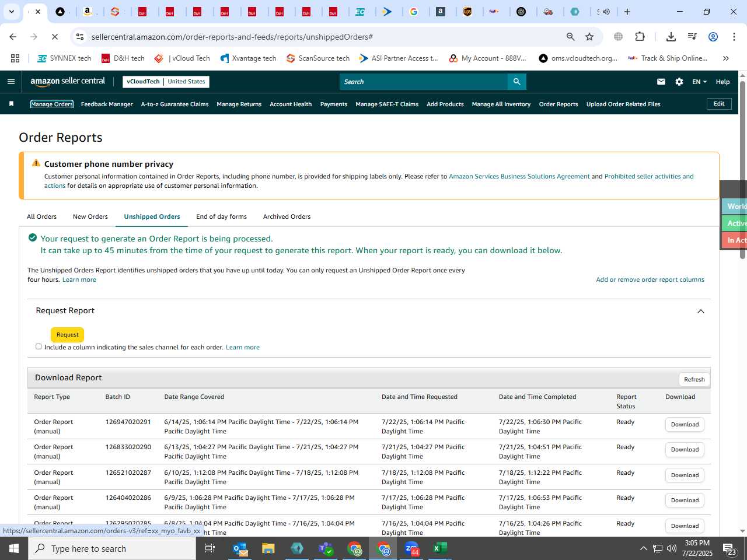
Task: Switch to the FedEx browser tab
Action: coord(494,12)
